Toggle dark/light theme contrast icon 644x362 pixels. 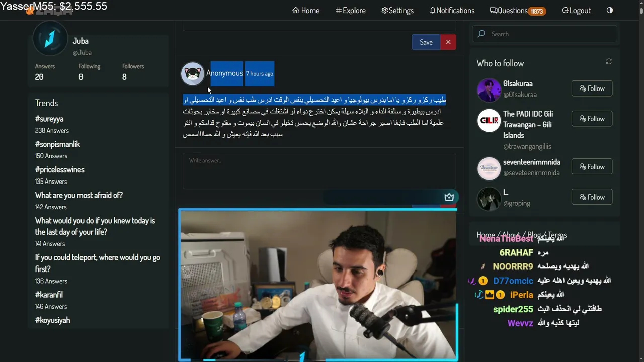coord(610,10)
